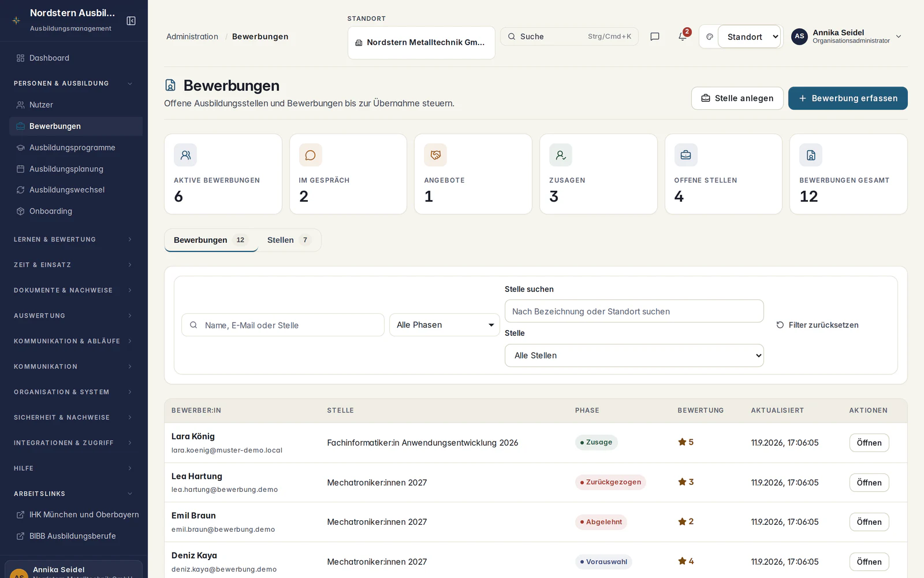The width and height of the screenshot is (924, 578).
Task: Click the Dashboard icon in the sidebar
Action: click(21, 58)
